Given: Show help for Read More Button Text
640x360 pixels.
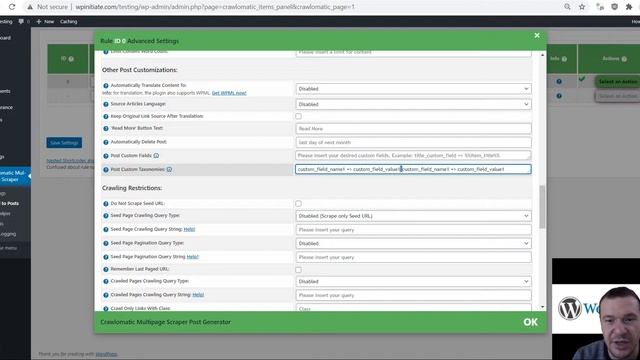Looking at the screenshot, I should click(106, 129).
